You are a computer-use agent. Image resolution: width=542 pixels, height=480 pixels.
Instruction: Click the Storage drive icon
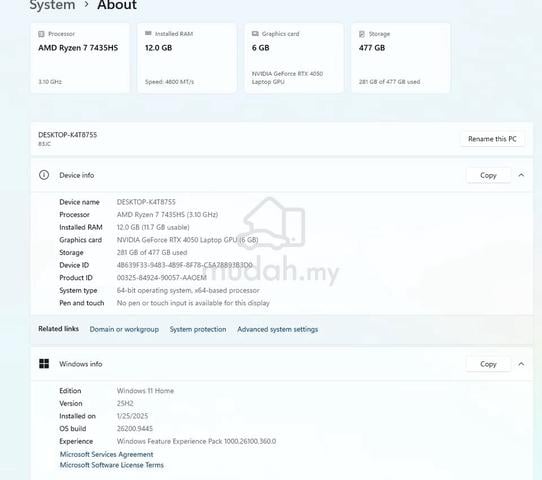(x=362, y=34)
